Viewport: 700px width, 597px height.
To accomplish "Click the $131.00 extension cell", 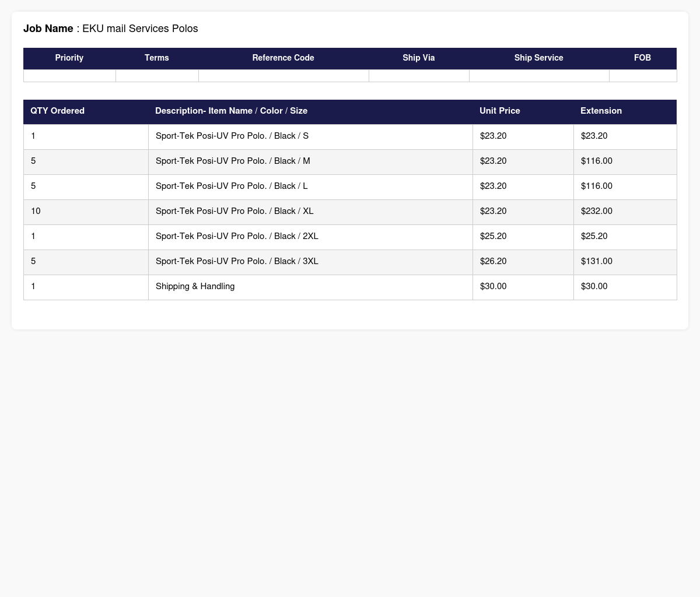I will (x=625, y=262).
